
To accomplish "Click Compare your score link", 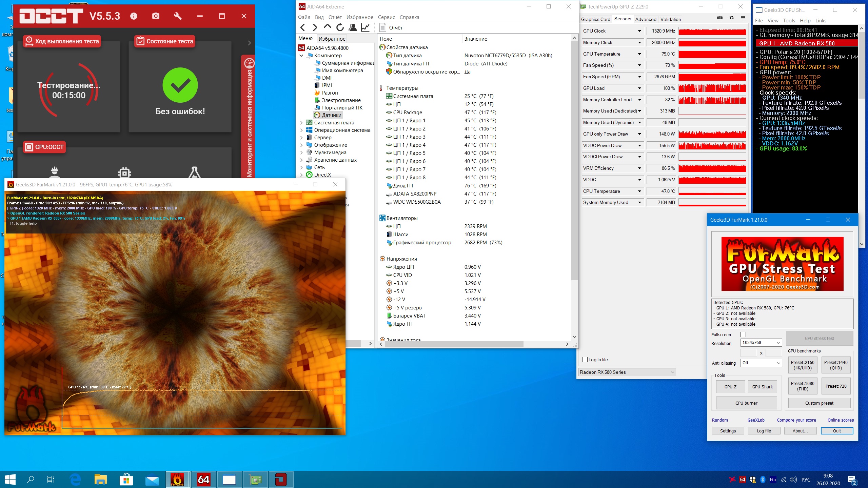I will pyautogui.click(x=796, y=420).
